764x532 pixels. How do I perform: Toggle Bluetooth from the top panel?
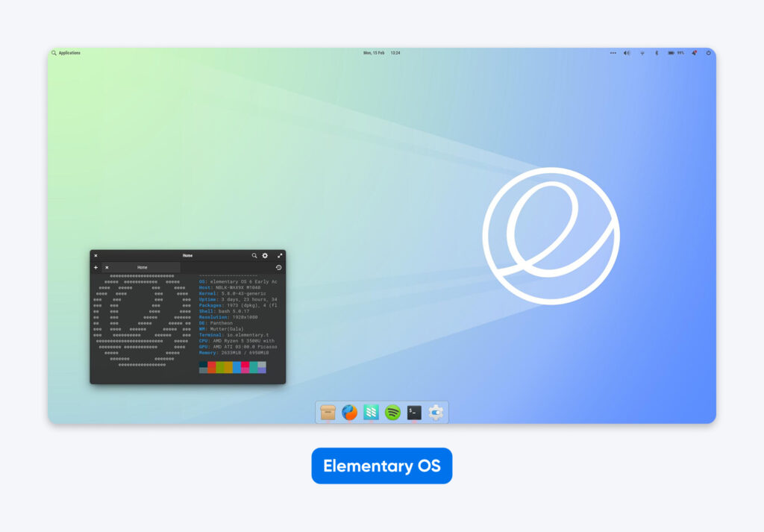coord(656,53)
